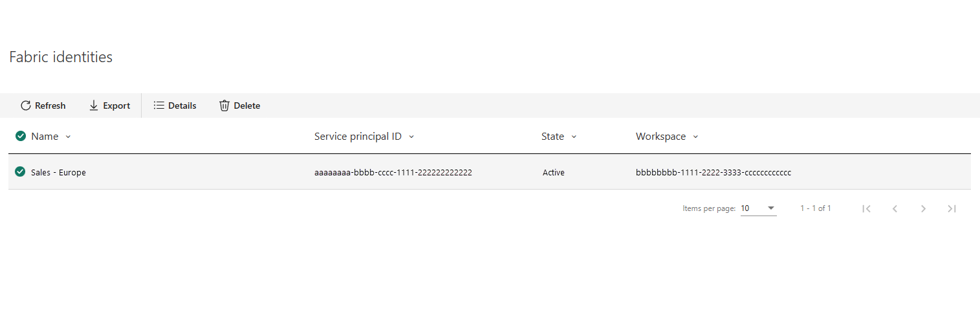This screenshot has width=980, height=321.
Task: Click the Export download arrow icon
Action: coord(94,105)
